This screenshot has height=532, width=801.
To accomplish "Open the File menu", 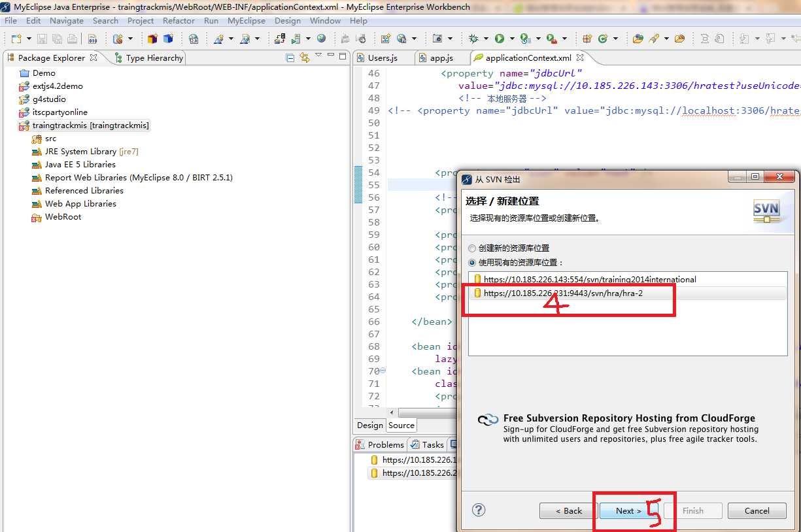I will 10,20.
